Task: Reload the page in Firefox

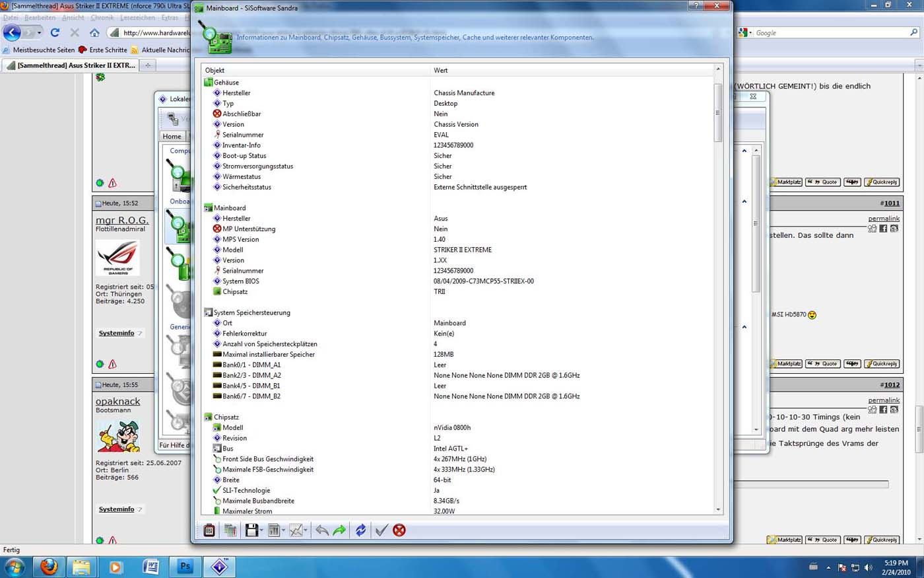Action: tap(55, 32)
